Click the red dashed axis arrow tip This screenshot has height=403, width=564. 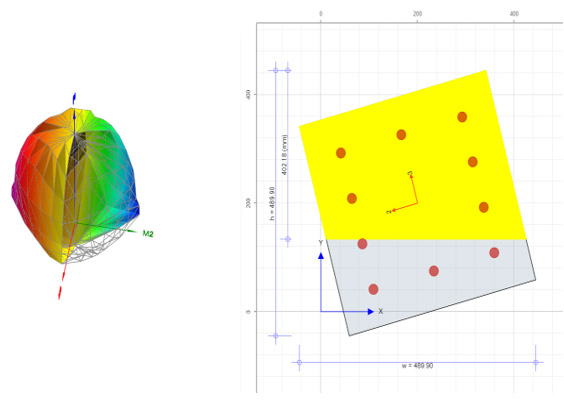pyautogui.click(x=60, y=293)
